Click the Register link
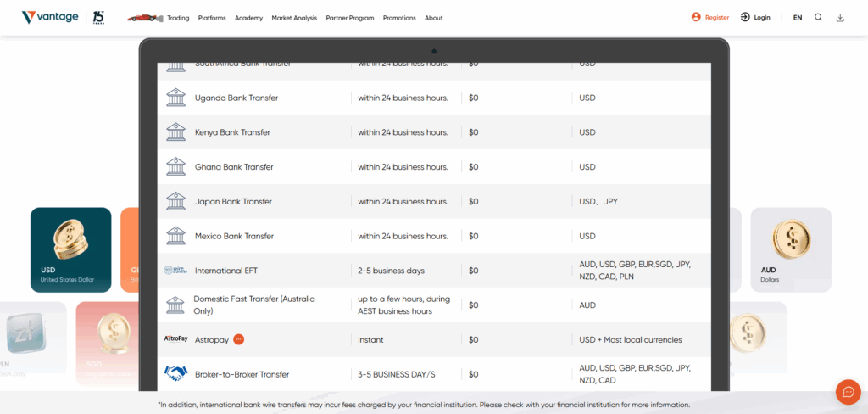This screenshot has height=414, width=868. point(710,17)
